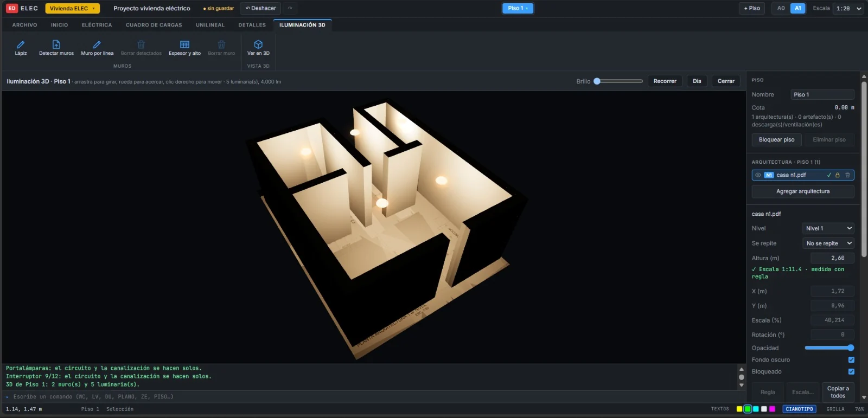Screen dimensions: 868x418
Task: Click the Borrar detectados trash icon
Action: [141, 44]
